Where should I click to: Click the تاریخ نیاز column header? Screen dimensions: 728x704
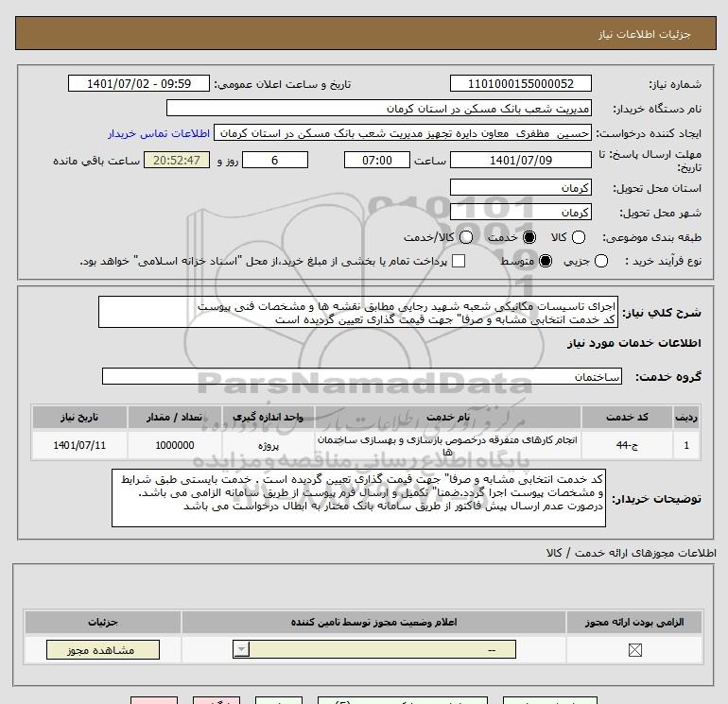pos(79,417)
